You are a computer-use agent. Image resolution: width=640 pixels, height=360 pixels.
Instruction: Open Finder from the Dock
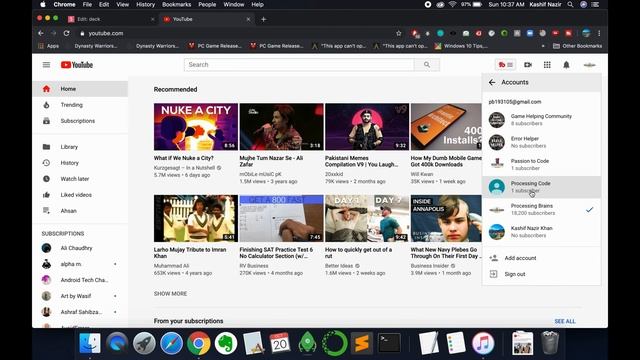[x=89, y=343]
